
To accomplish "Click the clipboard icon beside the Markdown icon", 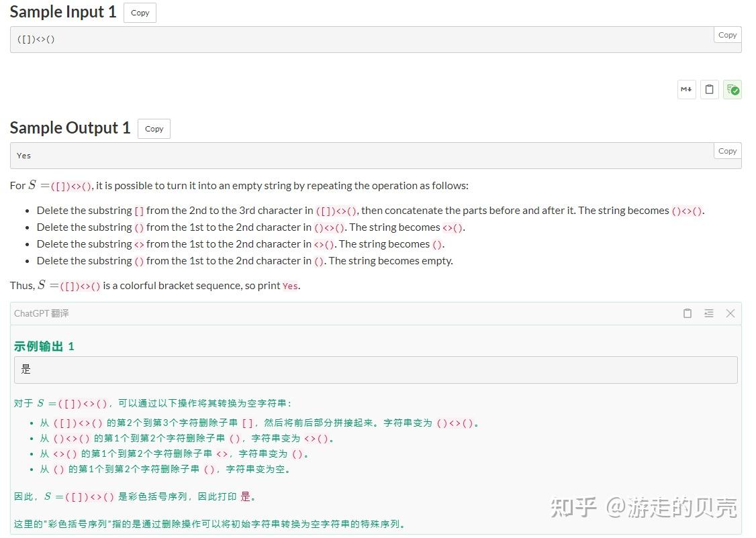I will coord(709,89).
